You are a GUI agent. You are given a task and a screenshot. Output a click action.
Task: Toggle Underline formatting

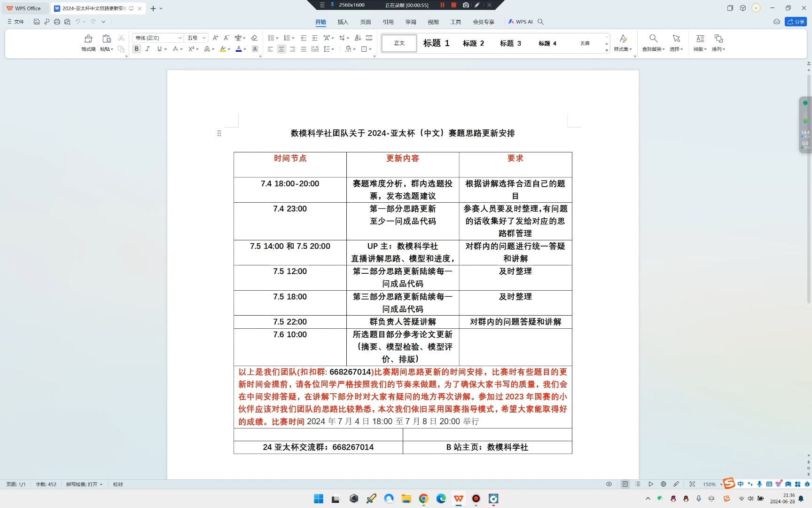pyautogui.click(x=159, y=49)
